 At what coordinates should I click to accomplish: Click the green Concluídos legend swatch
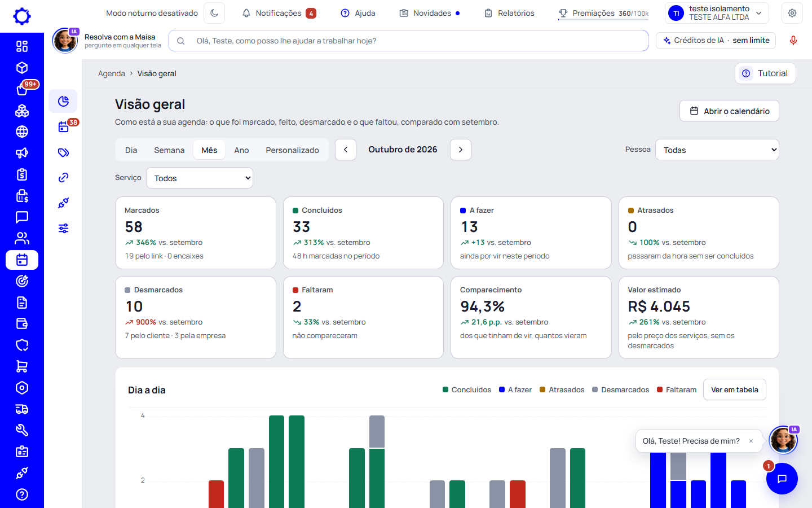click(x=445, y=389)
